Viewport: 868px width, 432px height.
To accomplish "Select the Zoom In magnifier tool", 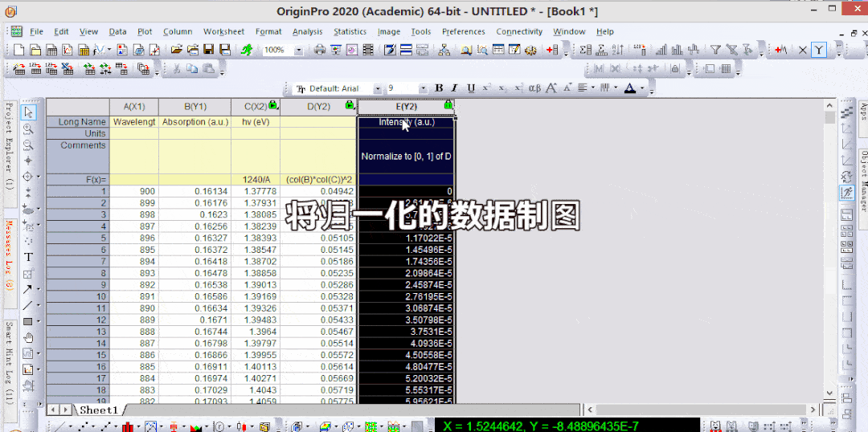I will (x=29, y=129).
